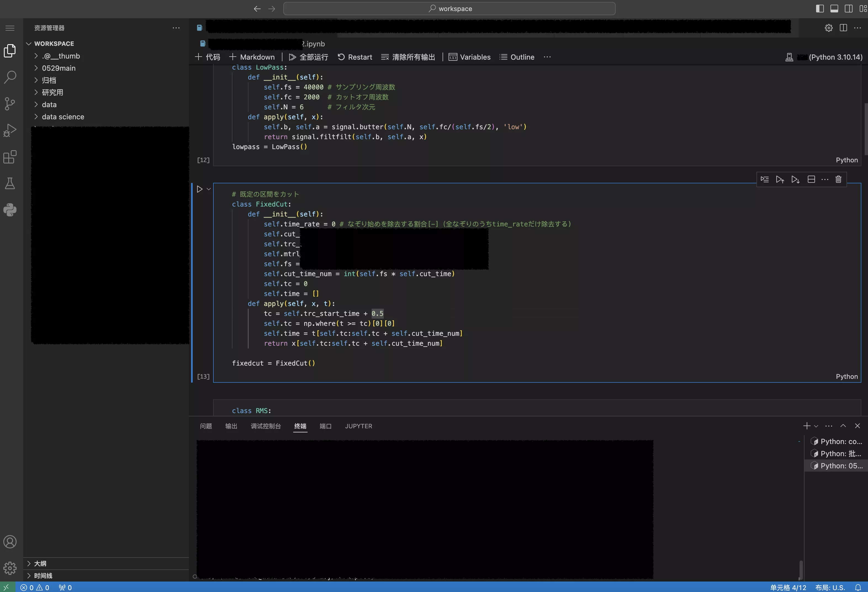Switch to the 调试控制台 tab
The image size is (868, 592).
point(266,426)
